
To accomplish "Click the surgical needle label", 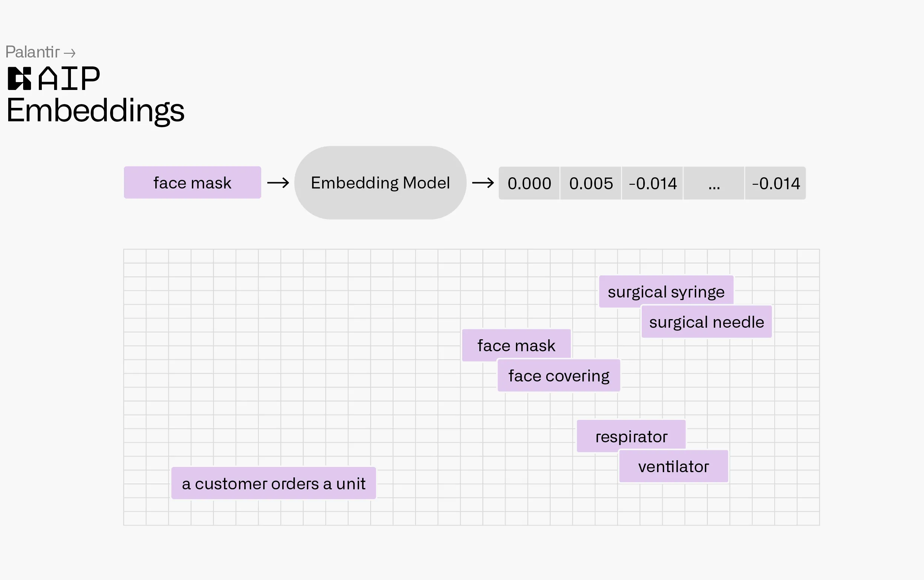I will pyautogui.click(x=706, y=322).
